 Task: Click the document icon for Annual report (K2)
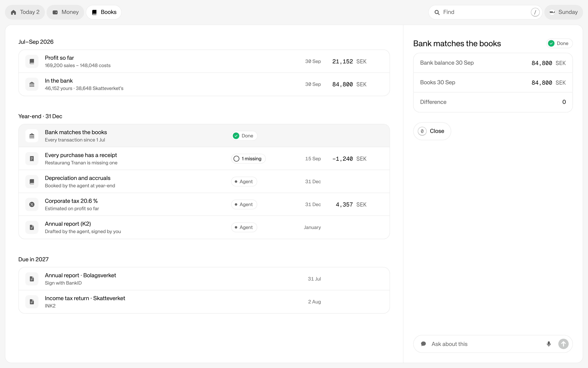(32, 227)
